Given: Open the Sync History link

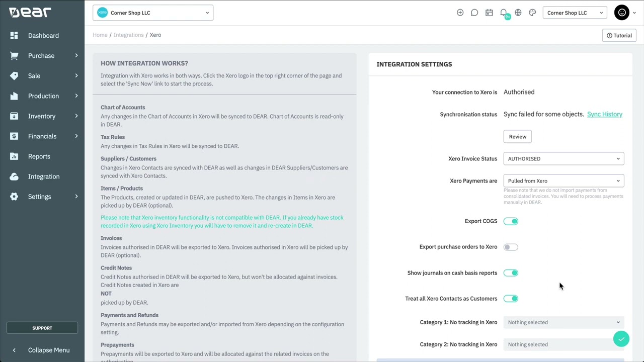Looking at the screenshot, I should 605,114.
